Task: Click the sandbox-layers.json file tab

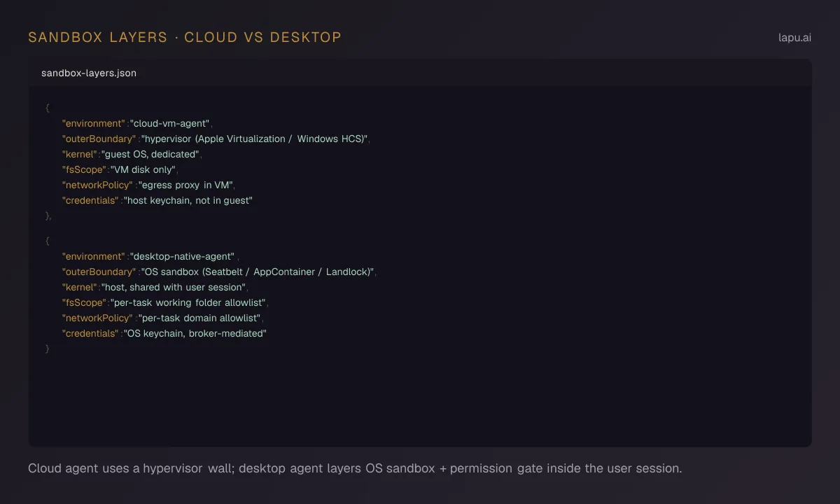Action: click(89, 73)
